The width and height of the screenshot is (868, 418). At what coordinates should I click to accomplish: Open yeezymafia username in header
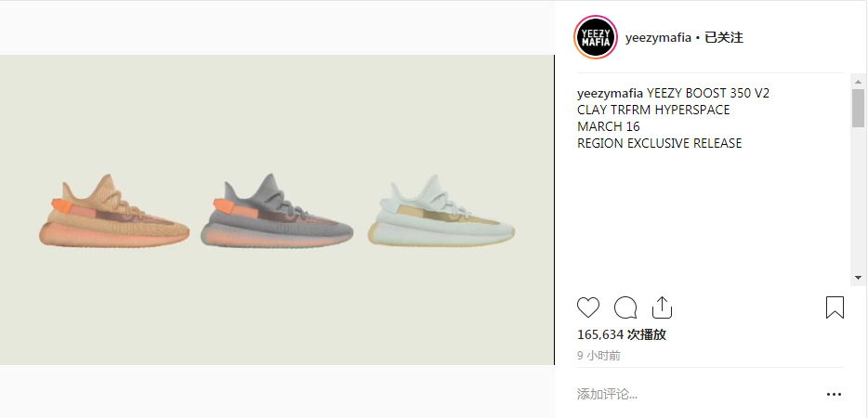point(658,38)
